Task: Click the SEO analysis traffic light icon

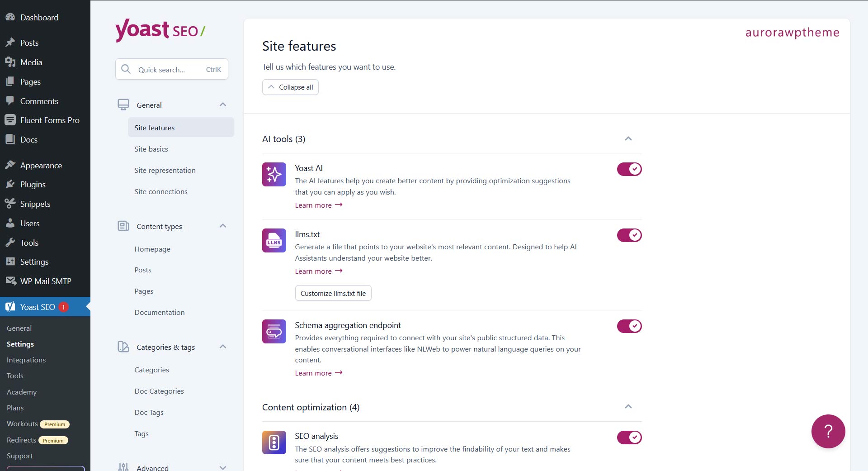Action: tap(274, 442)
